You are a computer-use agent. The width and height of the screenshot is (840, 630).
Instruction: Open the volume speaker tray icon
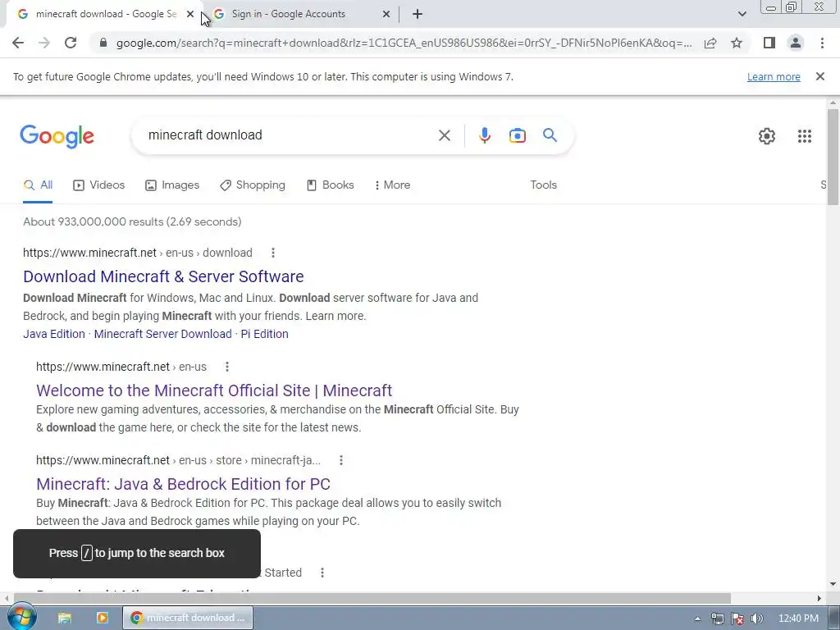(756, 619)
